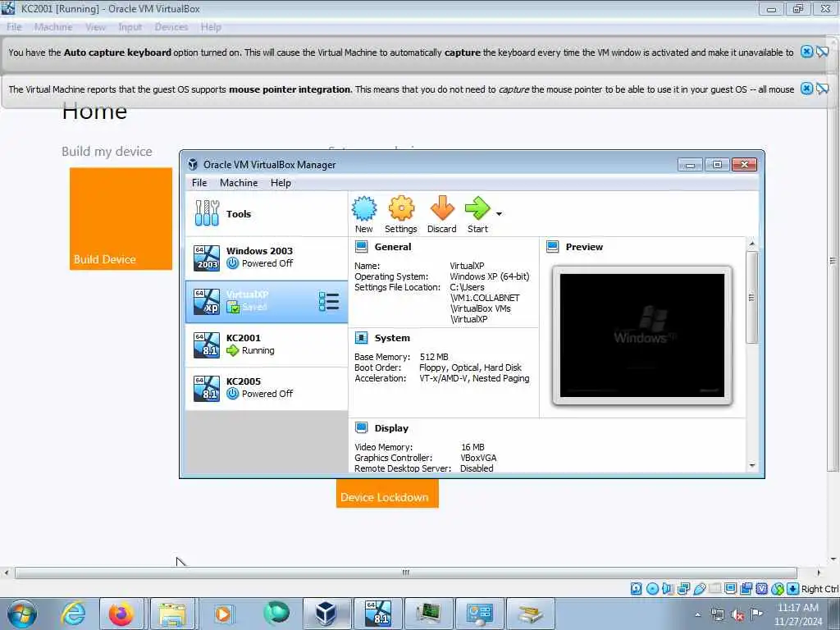
Task: Click the USB devices status icon
Action: pyautogui.click(x=699, y=589)
